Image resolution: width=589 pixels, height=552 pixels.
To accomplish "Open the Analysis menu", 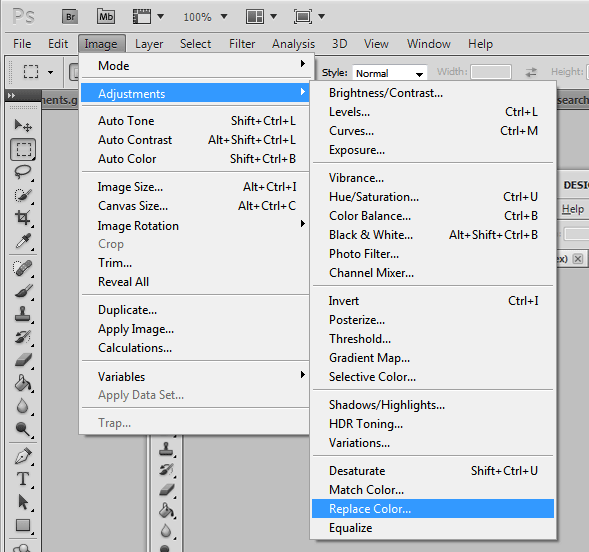I will coord(293,44).
